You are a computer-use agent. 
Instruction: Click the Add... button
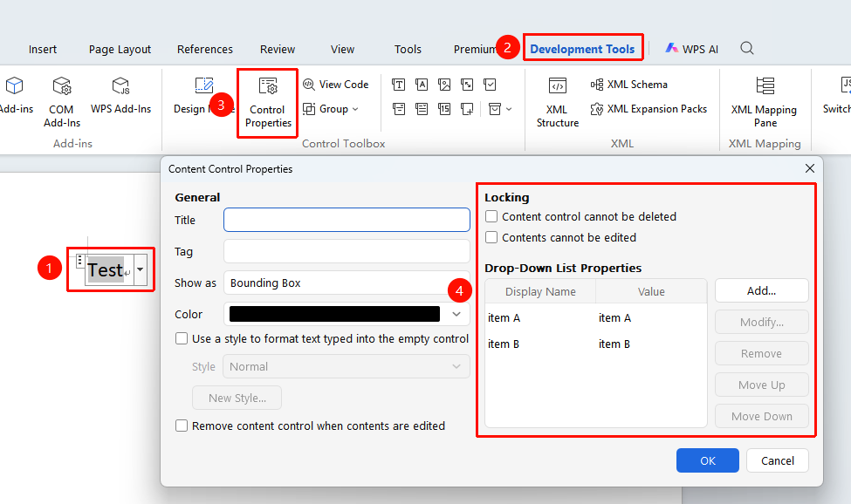[761, 291]
